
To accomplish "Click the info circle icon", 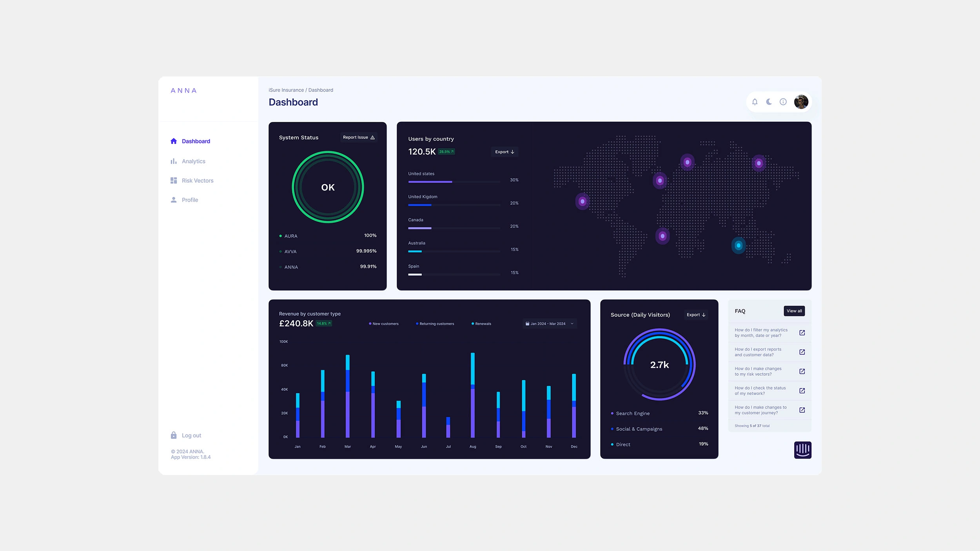I will point(783,102).
